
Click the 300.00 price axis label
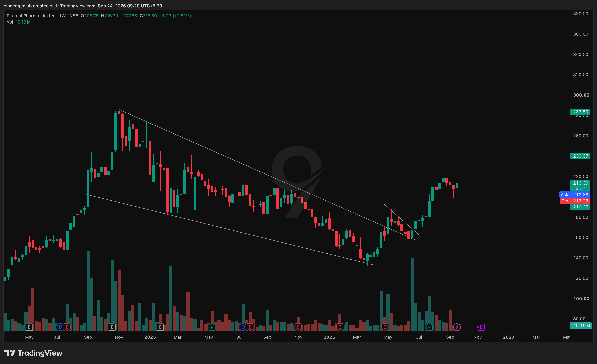[581, 95]
